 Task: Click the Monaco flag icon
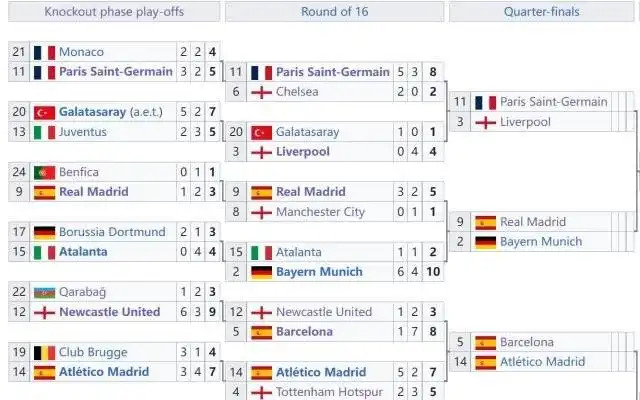44,52
